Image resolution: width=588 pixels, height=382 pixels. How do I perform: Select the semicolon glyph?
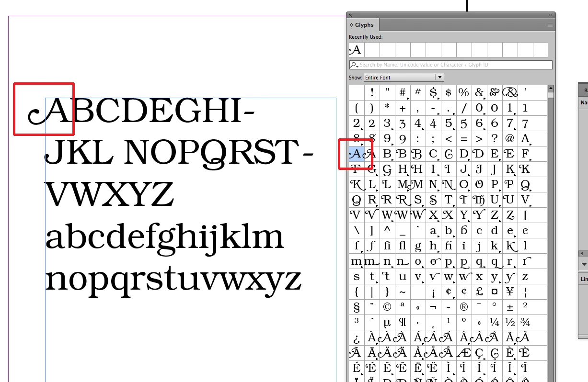[x=433, y=139]
